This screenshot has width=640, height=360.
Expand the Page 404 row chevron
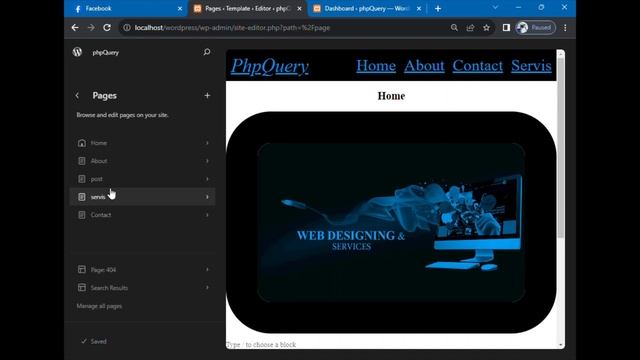coord(207,269)
